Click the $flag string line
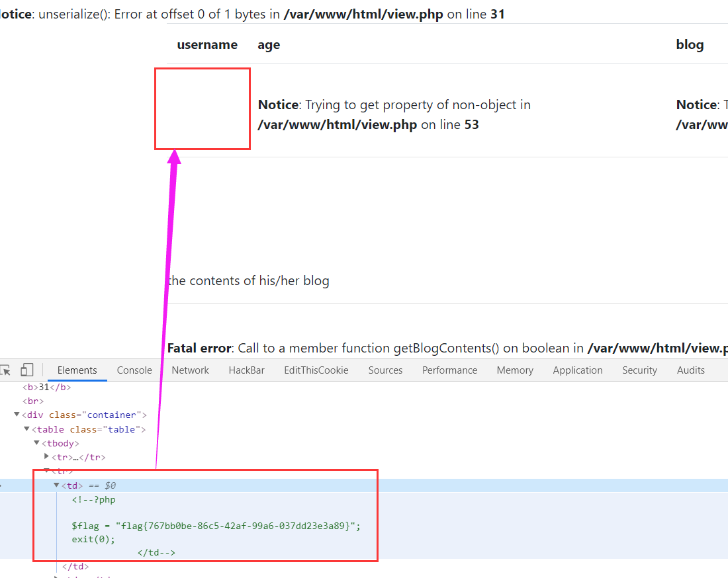Screen dimensions: 728x578 pyautogui.click(x=216, y=526)
